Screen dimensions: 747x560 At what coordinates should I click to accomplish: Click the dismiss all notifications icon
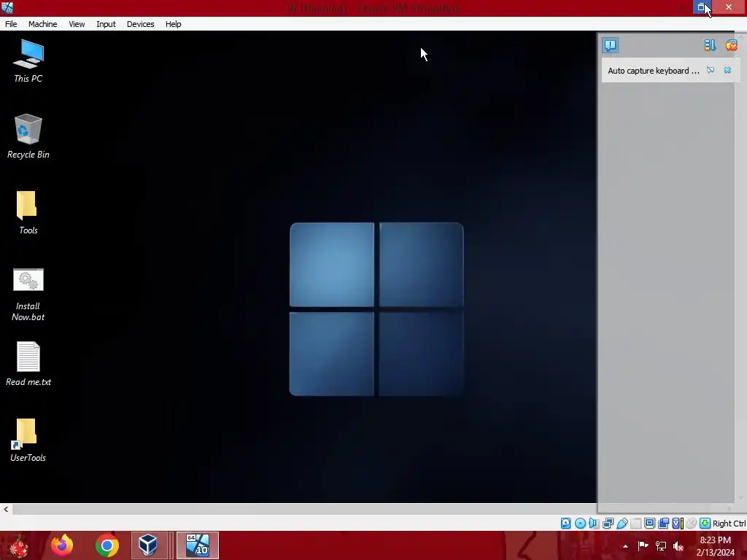pos(731,45)
